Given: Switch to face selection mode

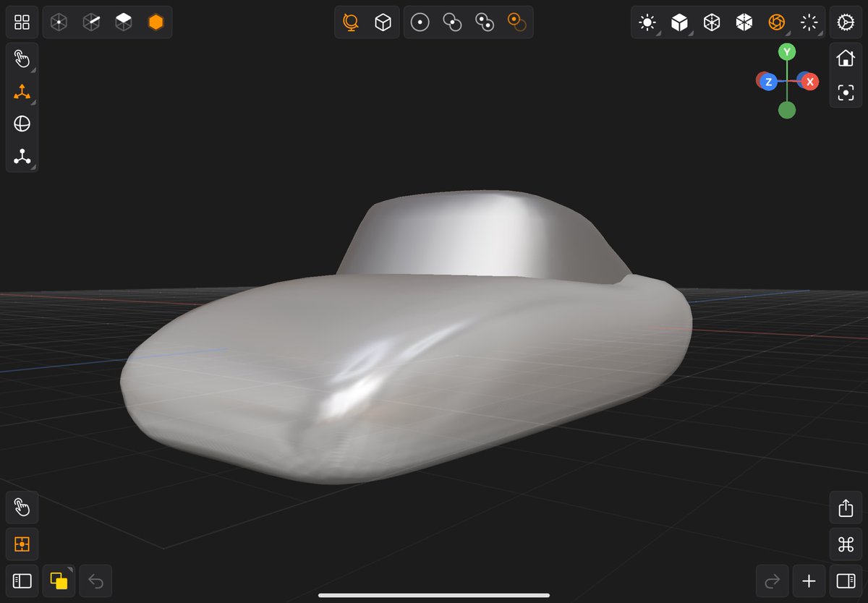Looking at the screenshot, I should click(x=124, y=22).
